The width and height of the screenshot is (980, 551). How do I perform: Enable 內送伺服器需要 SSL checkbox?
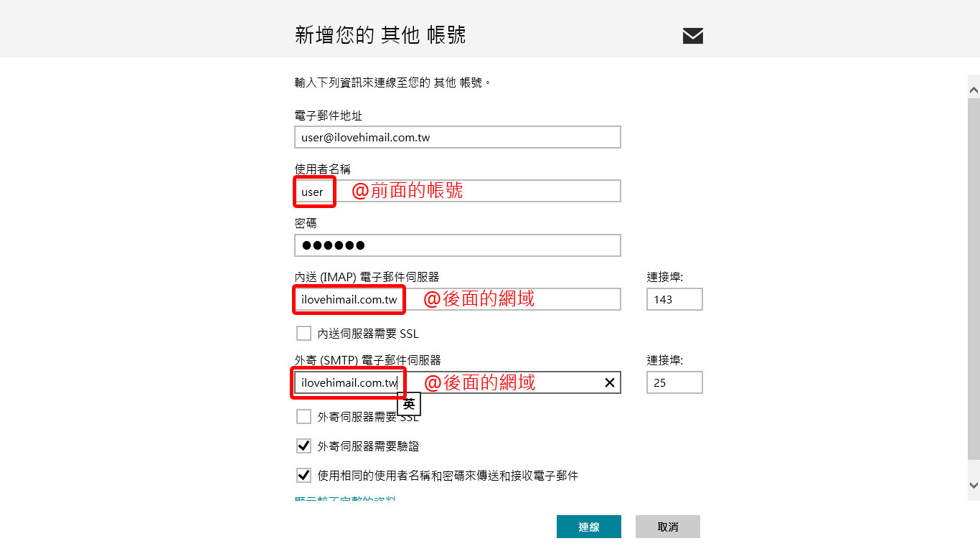coord(303,334)
